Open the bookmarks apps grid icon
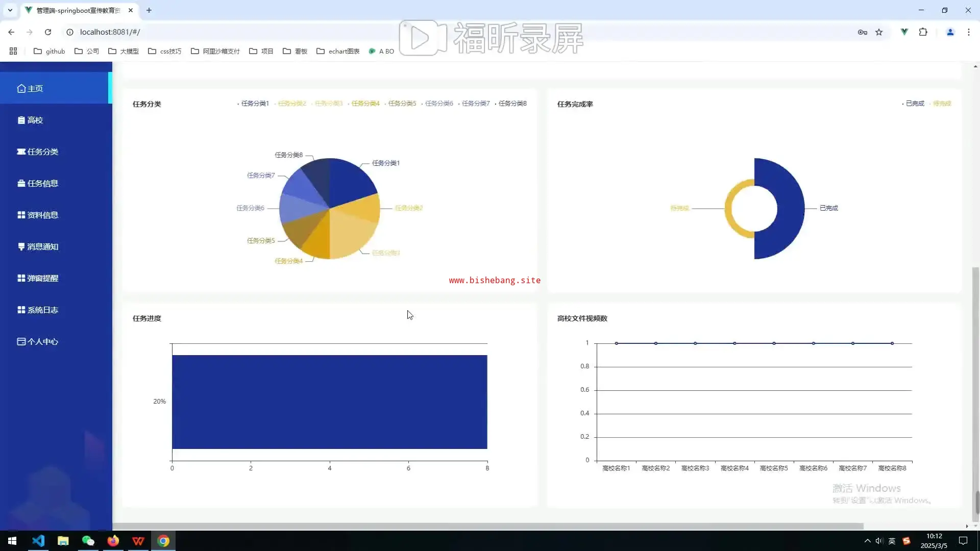The height and width of the screenshot is (551, 980). 13,51
